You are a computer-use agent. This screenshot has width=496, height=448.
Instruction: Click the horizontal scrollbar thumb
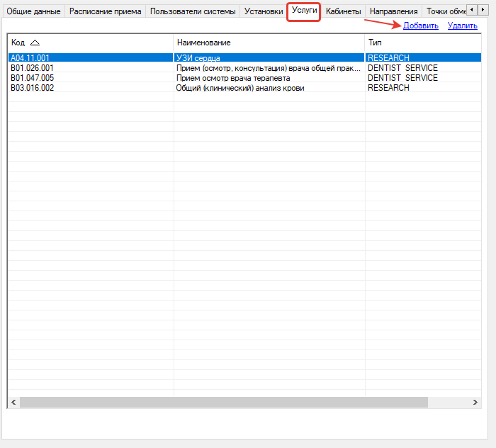pos(223,402)
